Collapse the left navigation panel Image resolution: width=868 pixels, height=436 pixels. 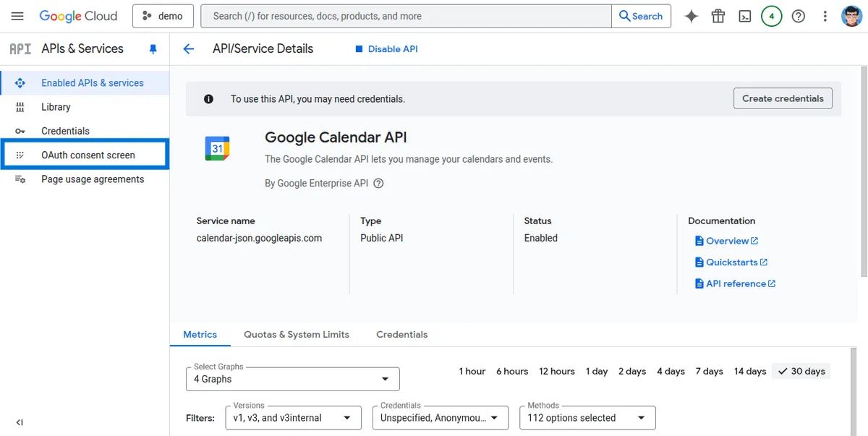click(x=20, y=423)
